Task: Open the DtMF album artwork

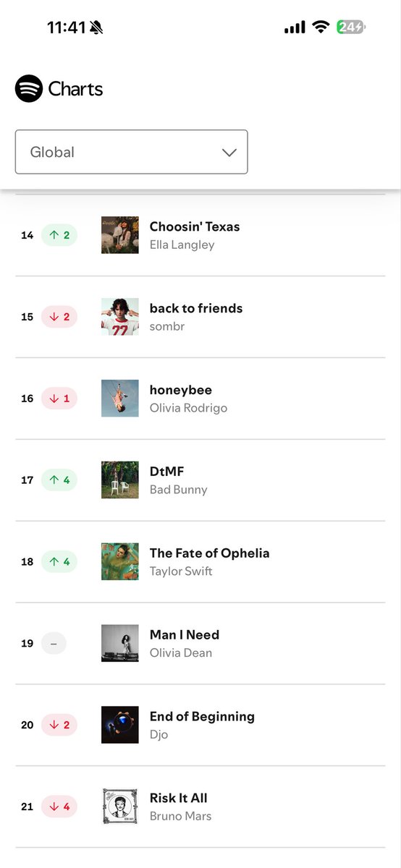Action: (x=120, y=480)
